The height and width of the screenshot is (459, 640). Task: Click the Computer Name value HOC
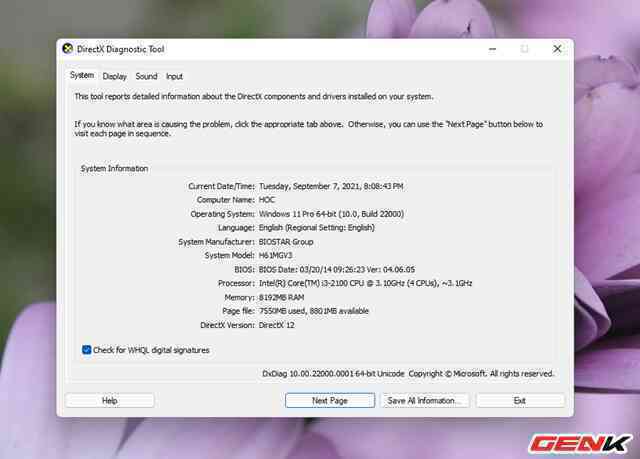point(267,200)
